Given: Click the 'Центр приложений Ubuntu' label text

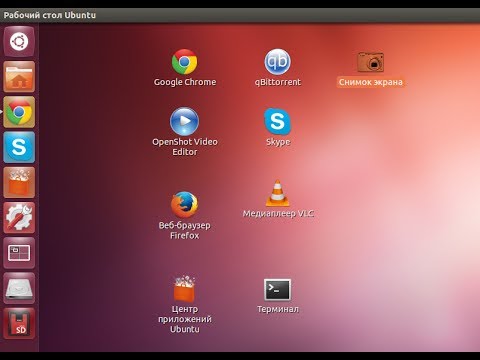Looking at the screenshot, I should (x=185, y=319).
